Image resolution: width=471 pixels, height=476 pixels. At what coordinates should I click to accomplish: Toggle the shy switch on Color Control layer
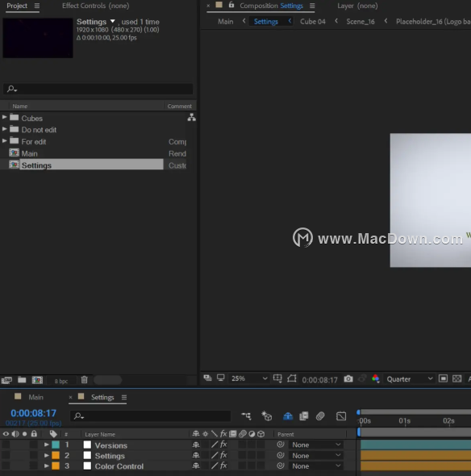196,466
